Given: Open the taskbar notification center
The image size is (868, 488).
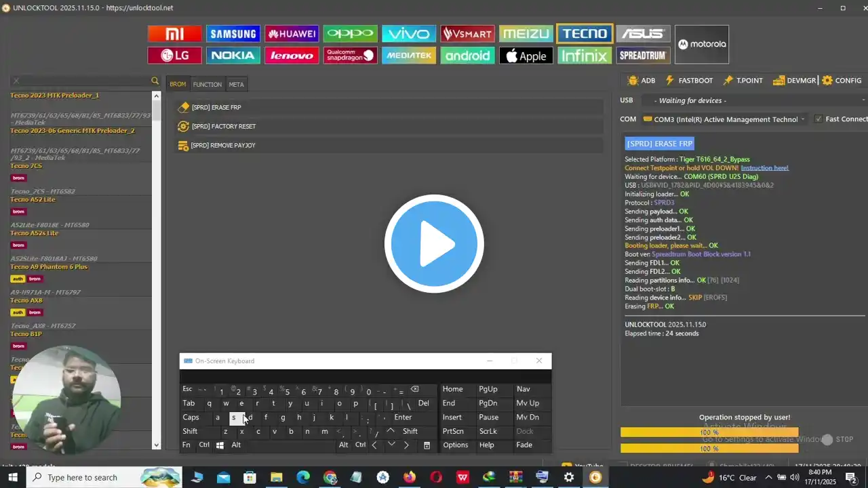Looking at the screenshot, I should click(852, 478).
